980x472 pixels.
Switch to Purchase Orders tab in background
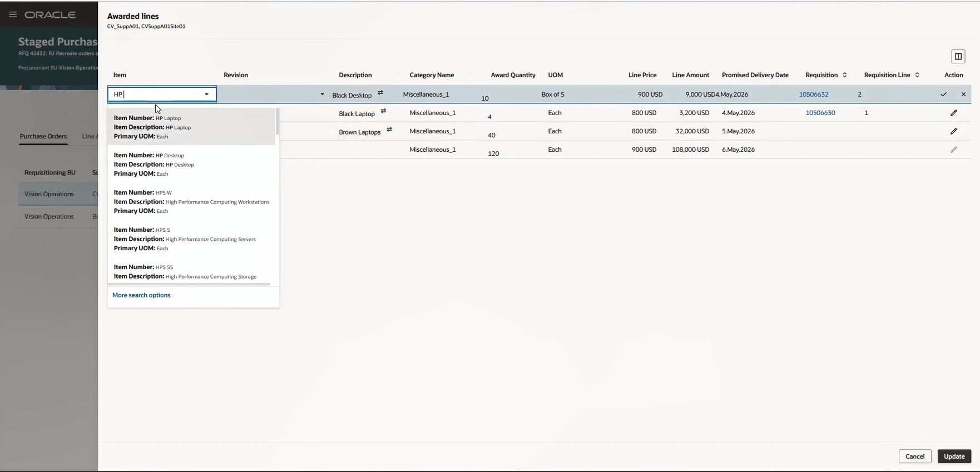(x=43, y=136)
